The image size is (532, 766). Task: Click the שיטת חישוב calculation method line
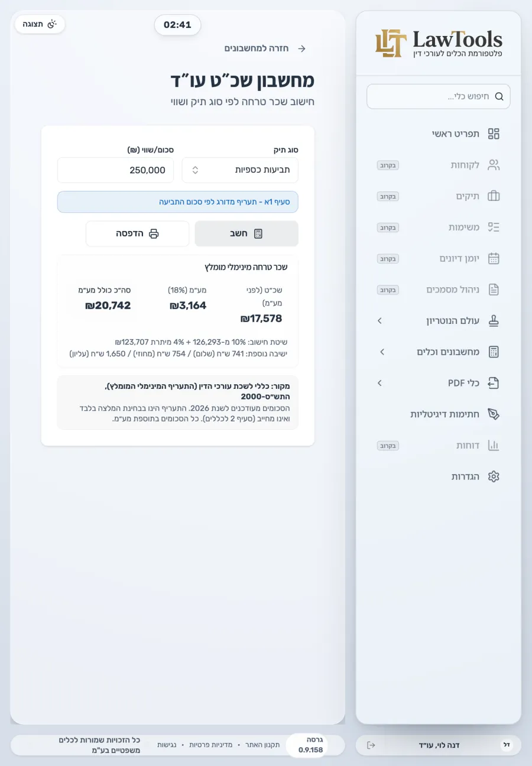click(201, 342)
